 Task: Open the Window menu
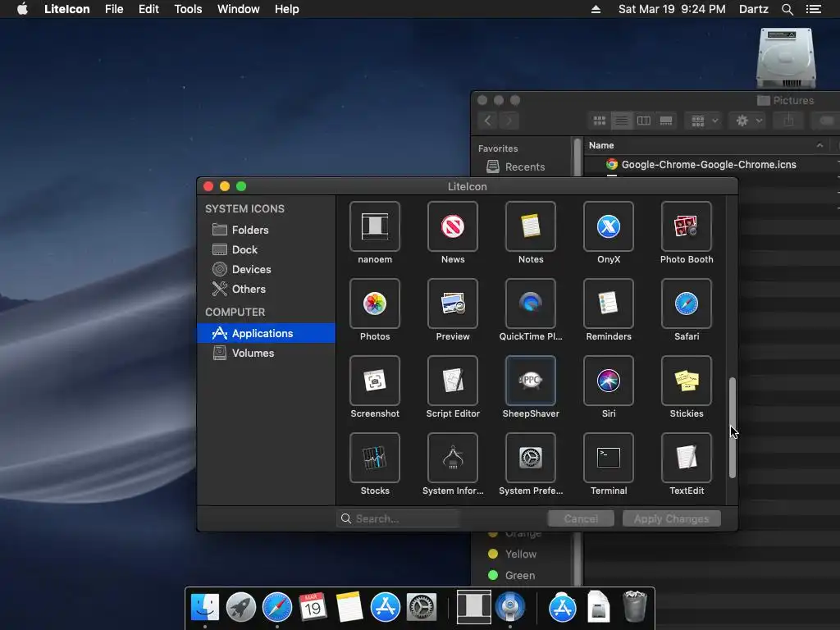(x=239, y=9)
